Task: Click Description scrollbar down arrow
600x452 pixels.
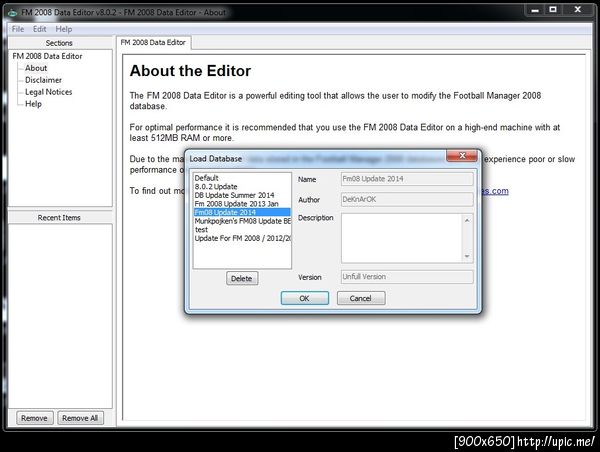Action: tap(467, 256)
